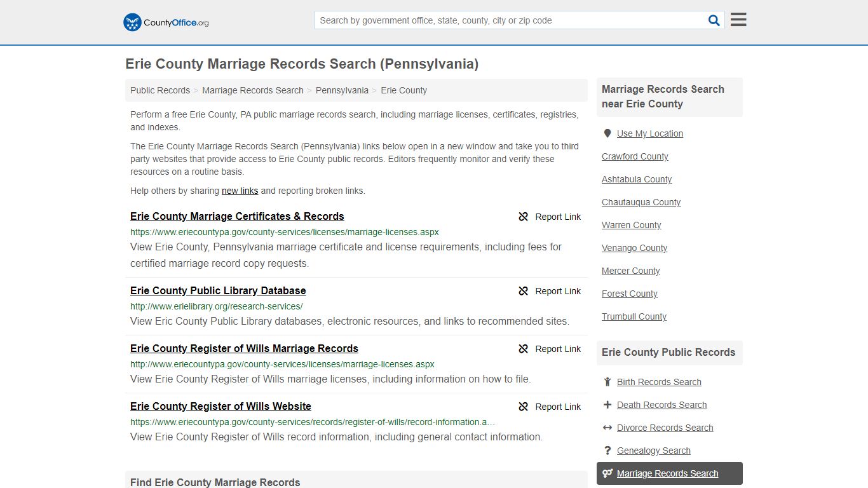The width and height of the screenshot is (868, 488).
Task: Click broken link icon for Public Library Database
Action: 524,291
